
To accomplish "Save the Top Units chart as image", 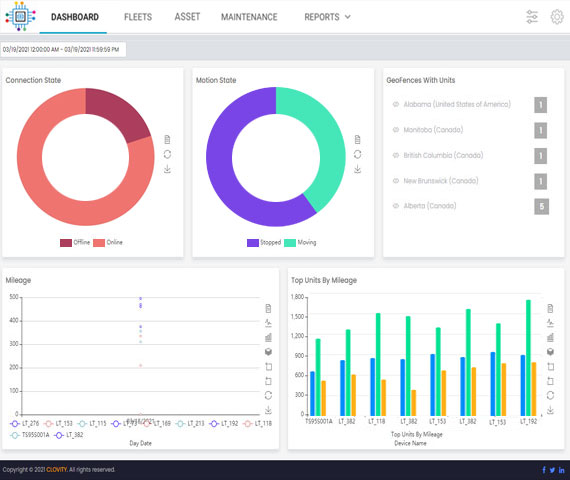I will [x=550, y=410].
